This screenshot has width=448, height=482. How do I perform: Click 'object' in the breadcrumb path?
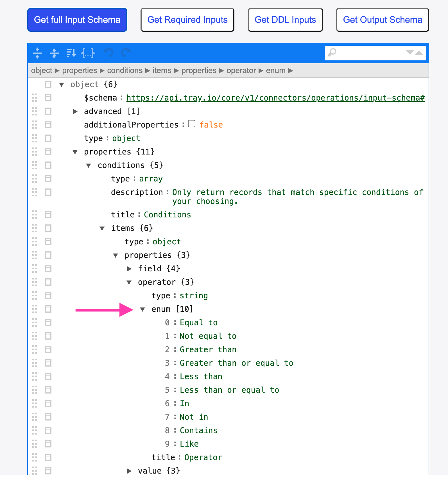[42, 71]
